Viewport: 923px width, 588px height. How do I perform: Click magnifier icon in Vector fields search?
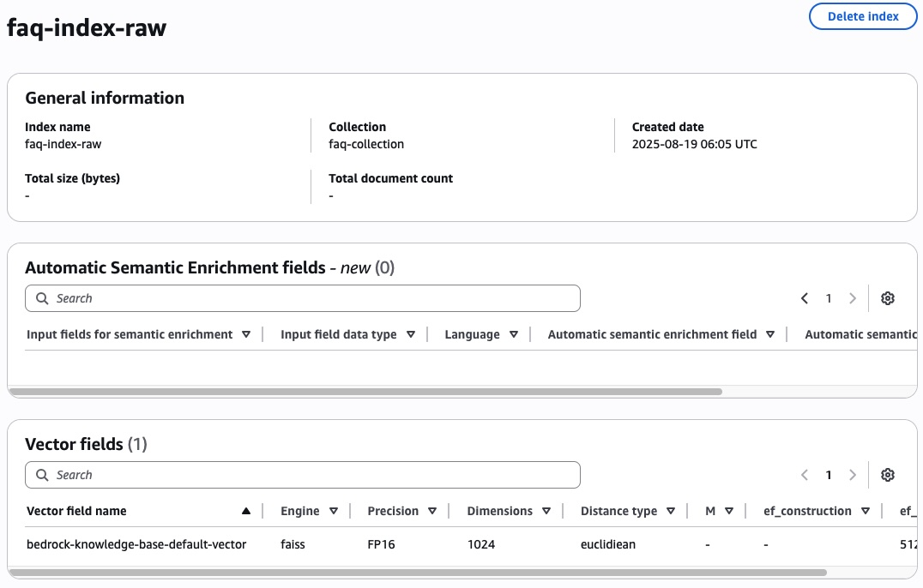42,475
